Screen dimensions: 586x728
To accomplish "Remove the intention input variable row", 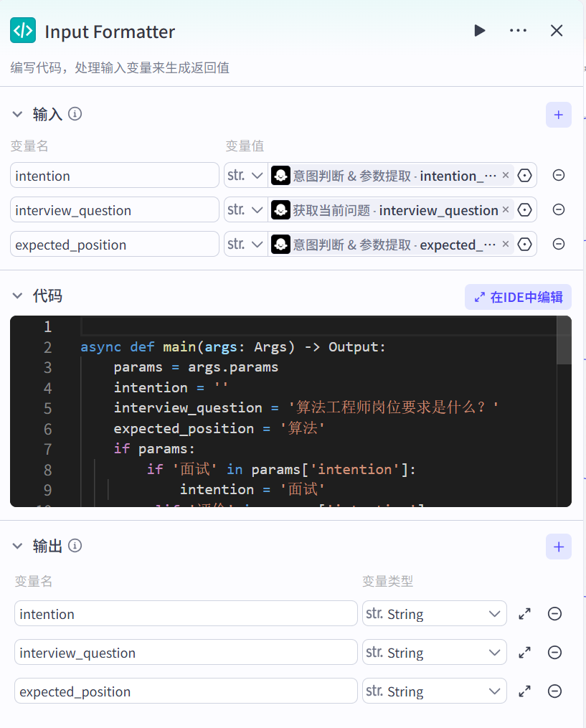I will (x=558, y=176).
